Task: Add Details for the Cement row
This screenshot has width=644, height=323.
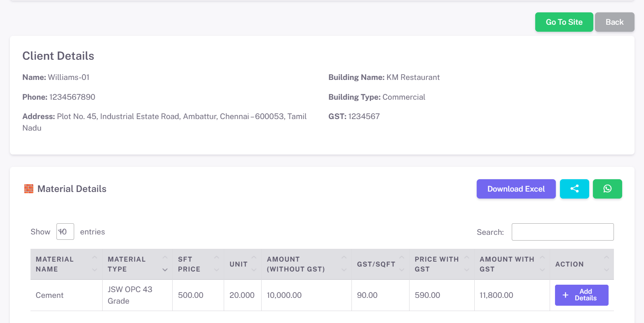Action: (581, 295)
